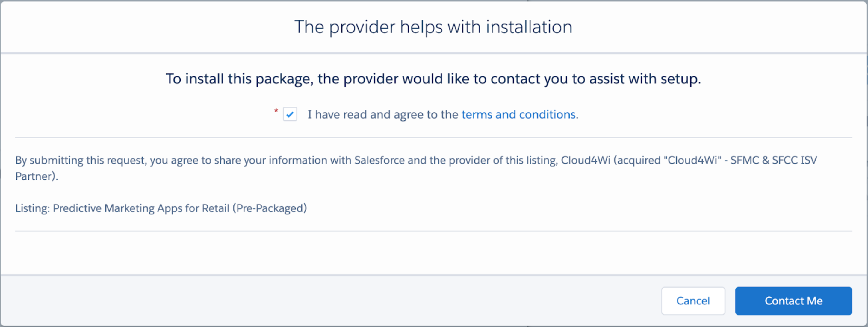Click "The provider helps with installation" heading

[x=433, y=27]
